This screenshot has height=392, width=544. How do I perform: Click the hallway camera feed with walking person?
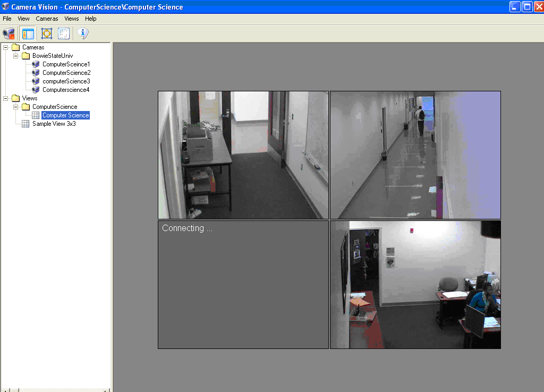point(415,155)
